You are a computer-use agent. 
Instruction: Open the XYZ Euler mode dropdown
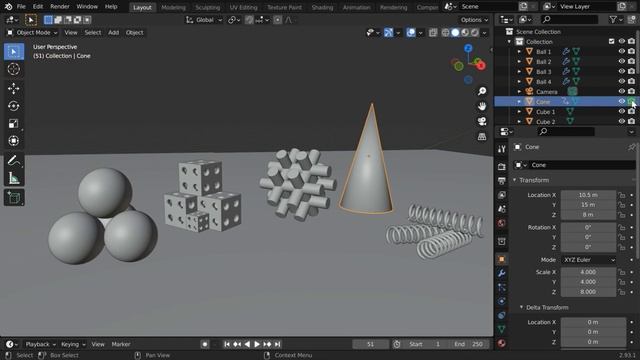pos(588,260)
